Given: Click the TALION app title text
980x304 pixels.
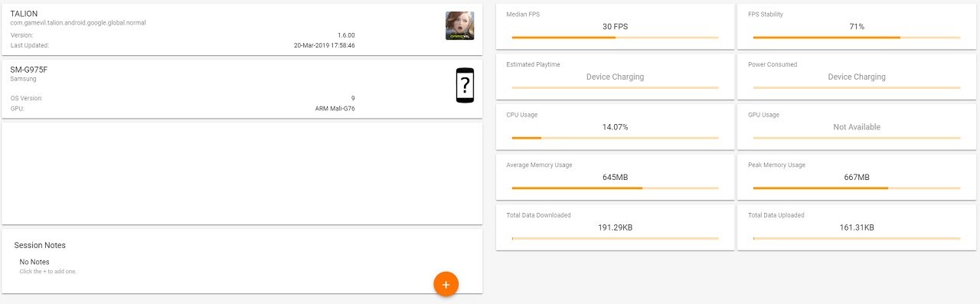Looking at the screenshot, I should click(24, 14).
